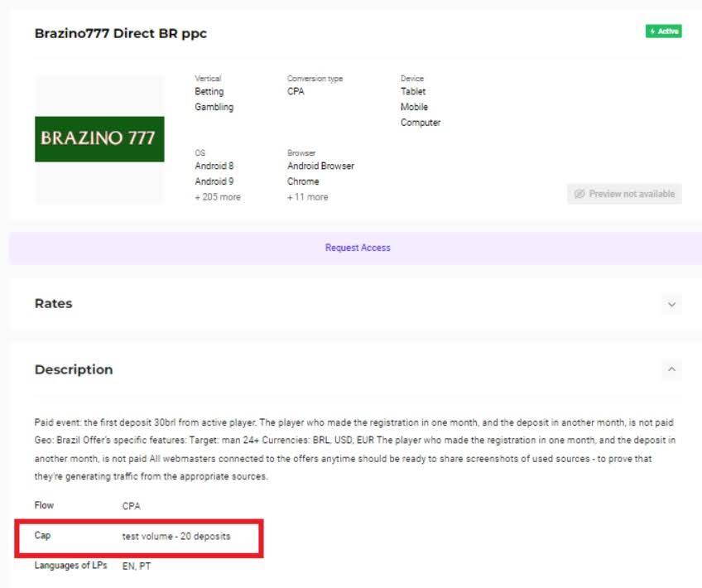Click the crossed-eye icon in Preview button
This screenshot has width=702, height=588.
(x=579, y=194)
